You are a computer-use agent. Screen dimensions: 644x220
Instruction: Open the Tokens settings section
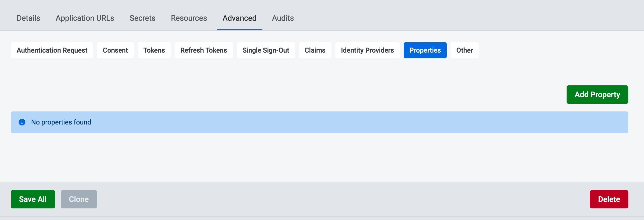[x=154, y=50]
